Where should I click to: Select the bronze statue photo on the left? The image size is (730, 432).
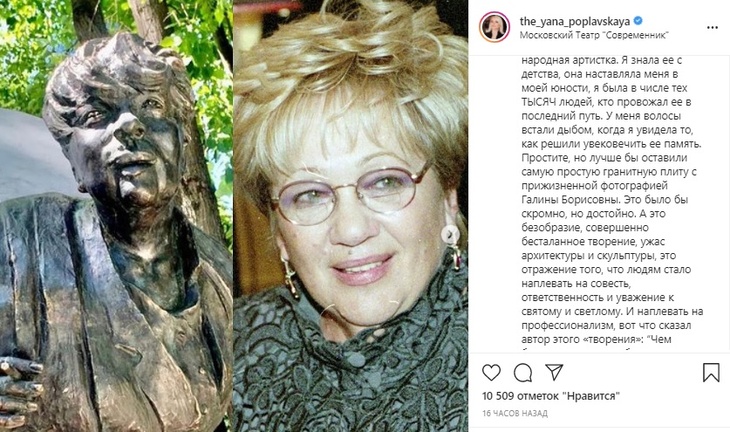pyautogui.click(x=116, y=216)
